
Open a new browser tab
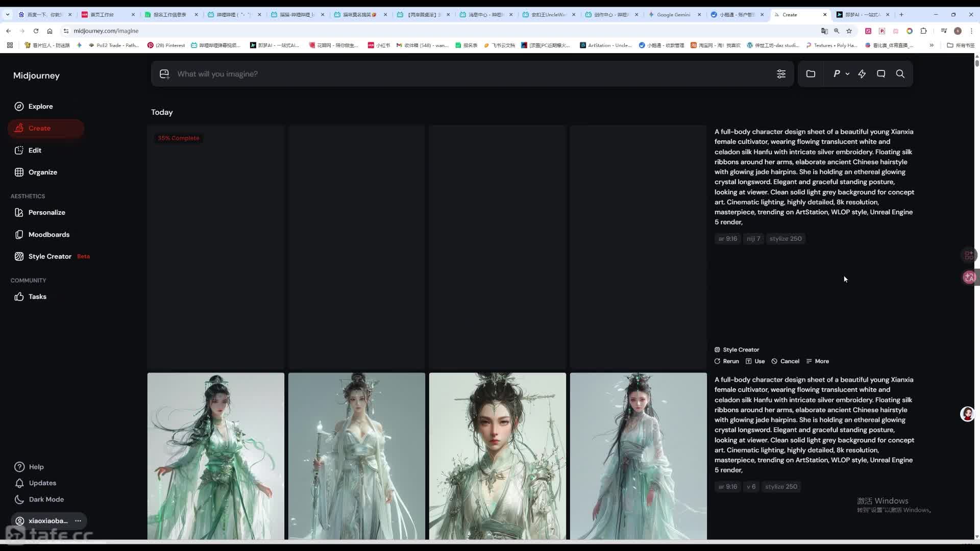tap(901, 14)
